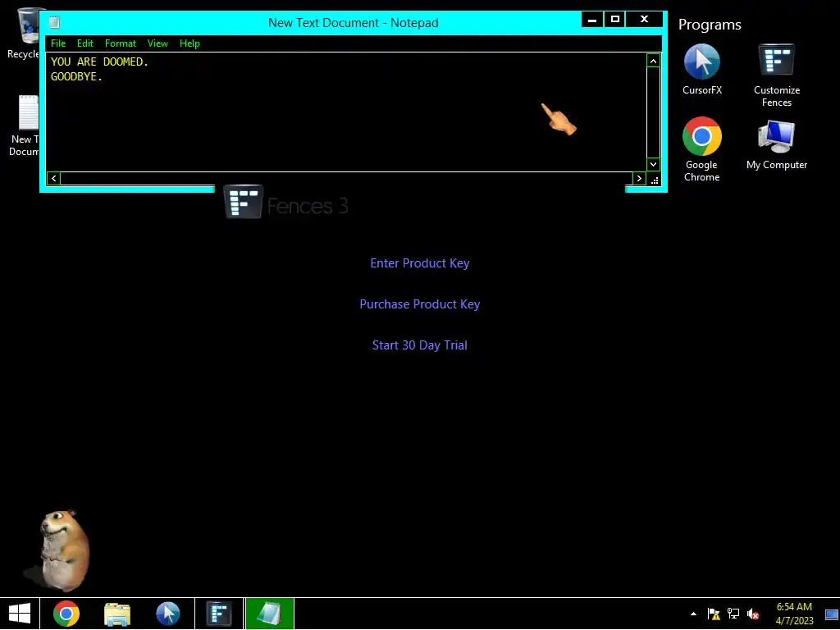Open Notepad's View menu

[x=157, y=43]
